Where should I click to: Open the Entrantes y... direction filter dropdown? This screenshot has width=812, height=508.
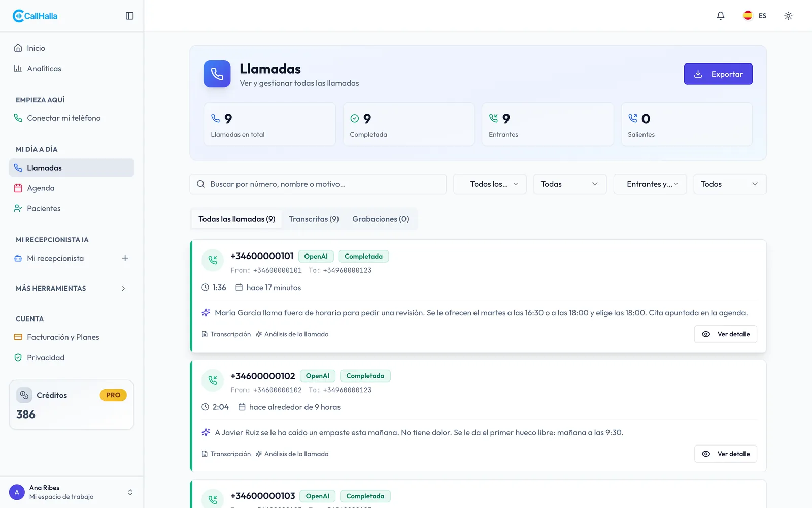click(650, 184)
